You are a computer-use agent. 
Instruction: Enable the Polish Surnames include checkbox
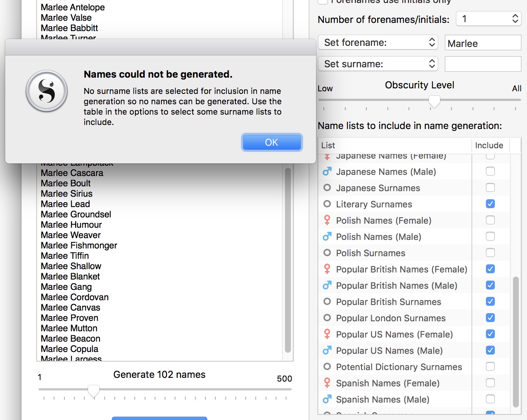(x=490, y=253)
